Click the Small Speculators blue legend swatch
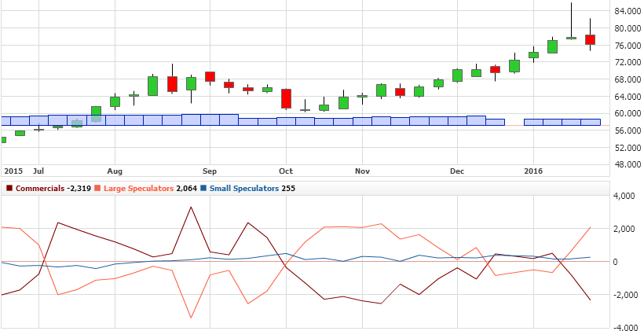This screenshot has width=644, height=331. click(203, 189)
